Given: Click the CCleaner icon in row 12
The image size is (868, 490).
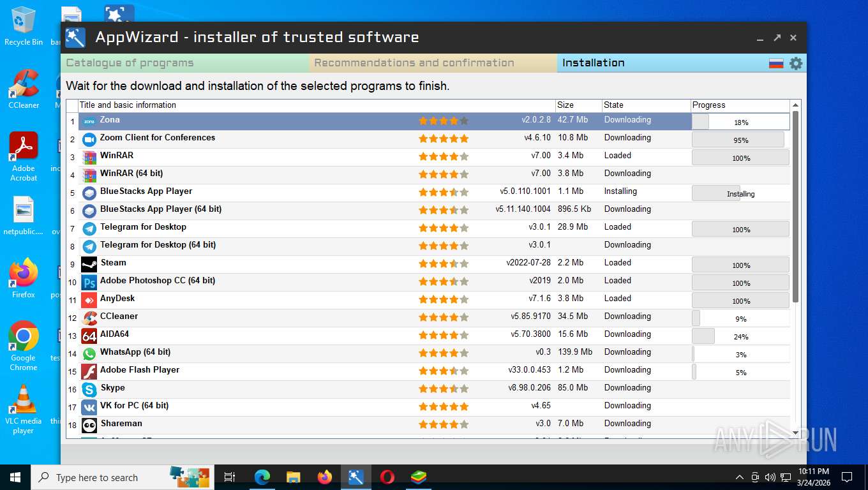Looking at the screenshot, I should (89, 318).
